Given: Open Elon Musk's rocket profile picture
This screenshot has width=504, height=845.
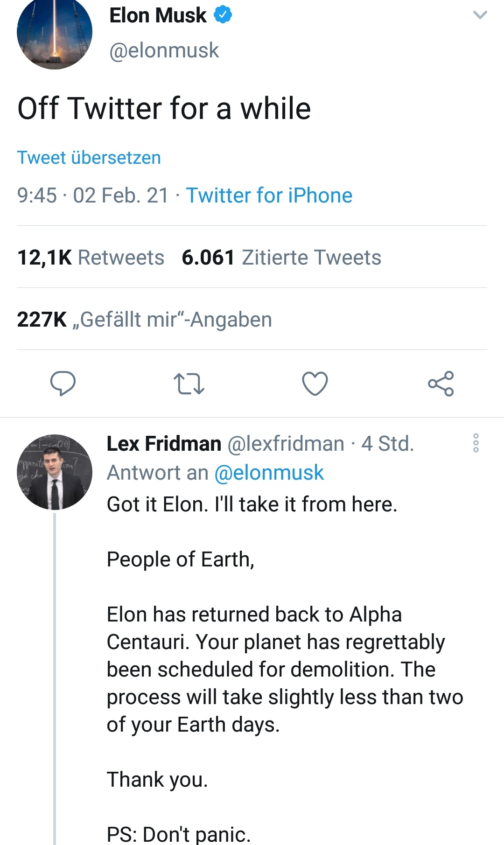Looking at the screenshot, I should [x=55, y=32].
